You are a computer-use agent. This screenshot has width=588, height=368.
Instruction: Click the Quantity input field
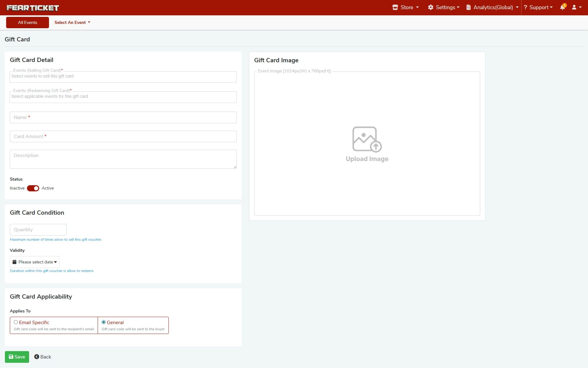coord(38,230)
